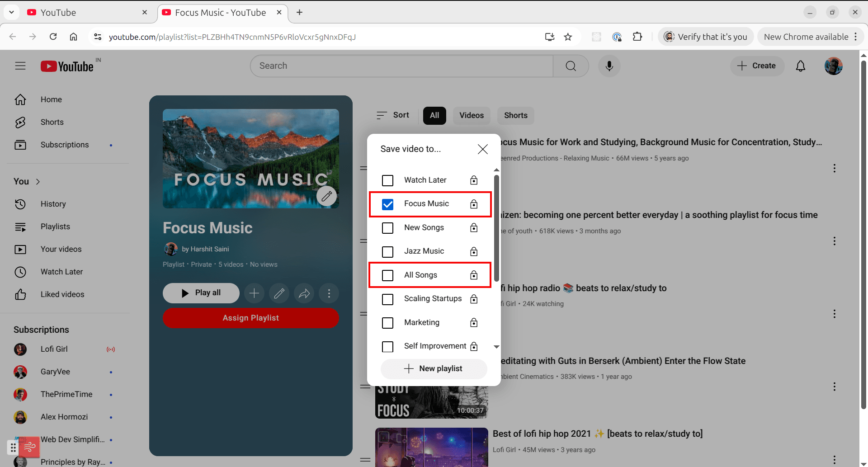Screen dimensions: 868x467
Task: Check the New Songs checkbox
Action: (x=387, y=228)
